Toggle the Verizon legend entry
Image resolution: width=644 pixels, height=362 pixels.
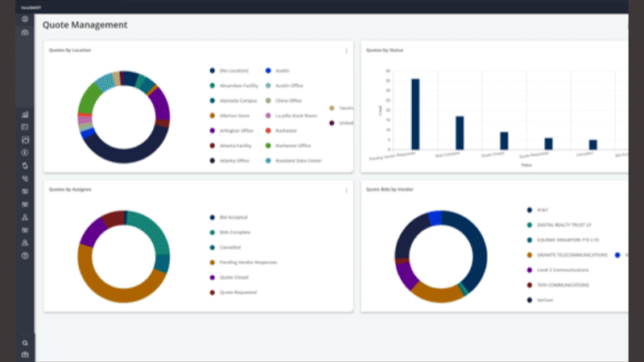[x=540, y=300]
